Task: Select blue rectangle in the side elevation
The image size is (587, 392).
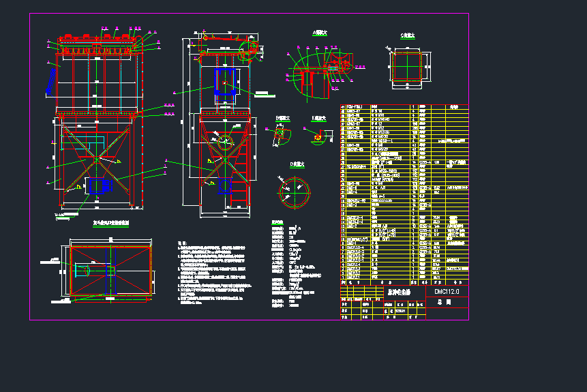Action: (224, 81)
